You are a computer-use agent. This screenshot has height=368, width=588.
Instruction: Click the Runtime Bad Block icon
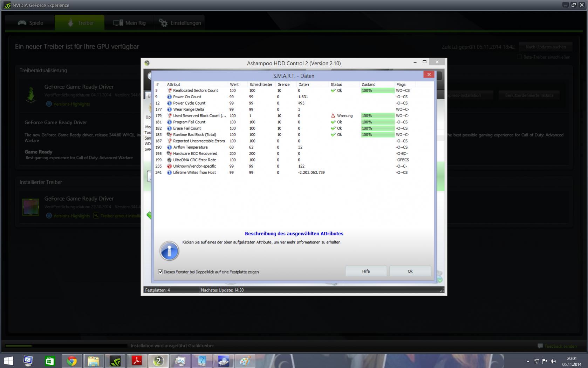click(170, 135)
